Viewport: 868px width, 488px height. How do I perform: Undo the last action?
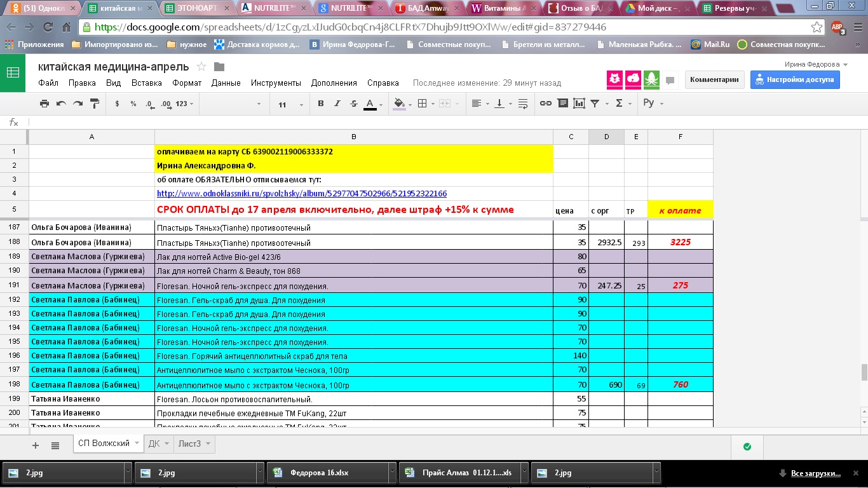61,104
